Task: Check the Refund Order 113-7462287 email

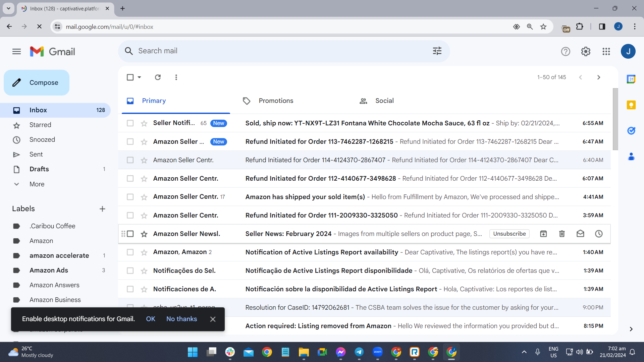Action: tap(130, 142)
